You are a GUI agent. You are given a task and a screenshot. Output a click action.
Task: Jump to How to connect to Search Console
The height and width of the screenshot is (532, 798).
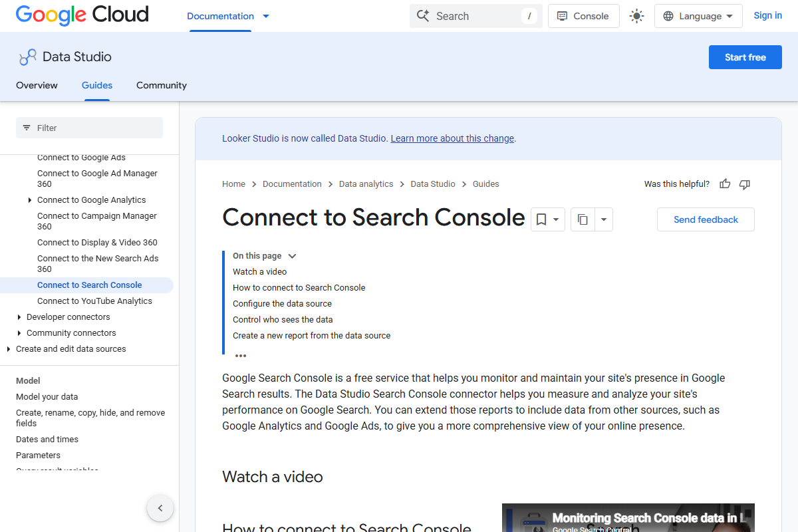pyautogui.click(x=299, y=288)
